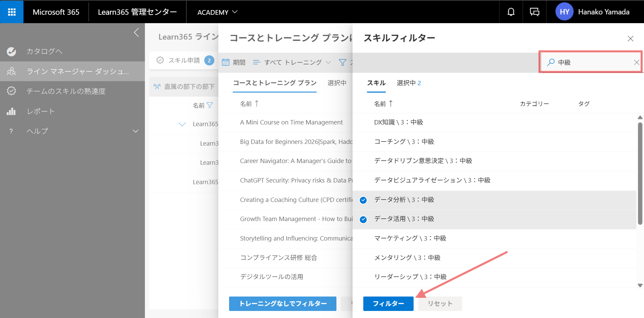
Task: Click the search magnifier icon
Action: [x=550, y=62]
